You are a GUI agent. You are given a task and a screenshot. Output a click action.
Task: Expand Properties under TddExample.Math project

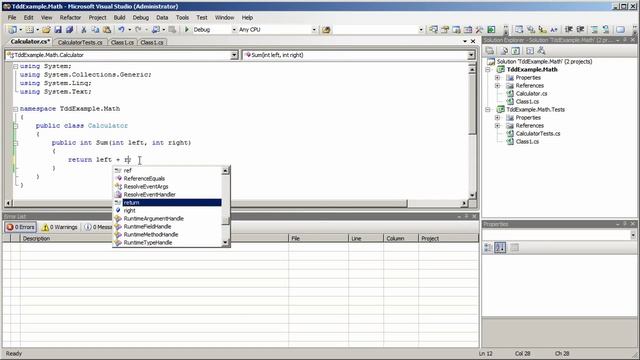coord(497,78)
